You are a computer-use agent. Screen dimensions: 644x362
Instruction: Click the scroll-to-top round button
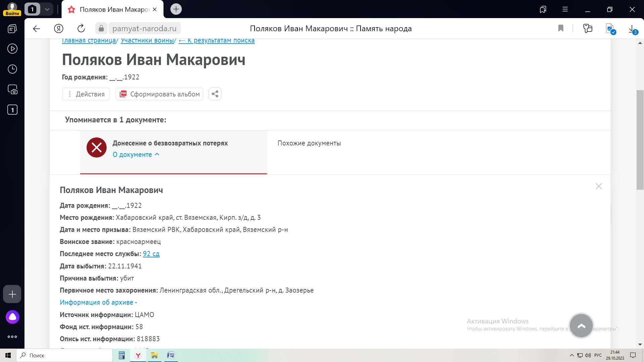581,325
